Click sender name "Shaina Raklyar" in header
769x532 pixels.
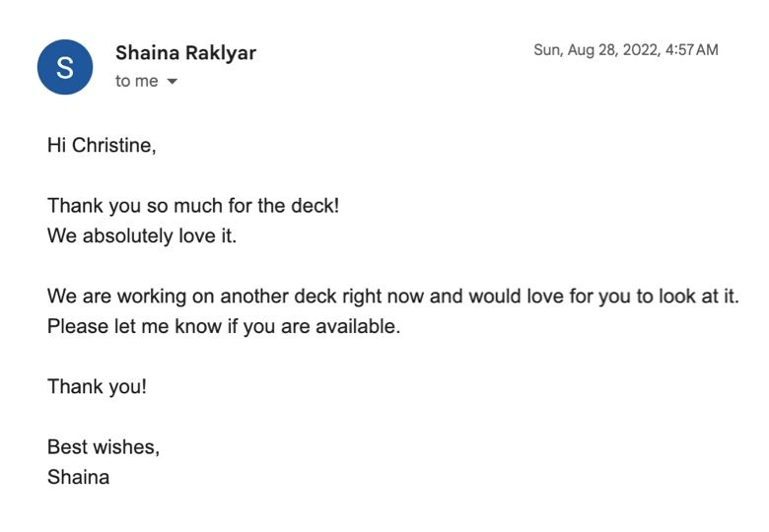click(185, 53)
